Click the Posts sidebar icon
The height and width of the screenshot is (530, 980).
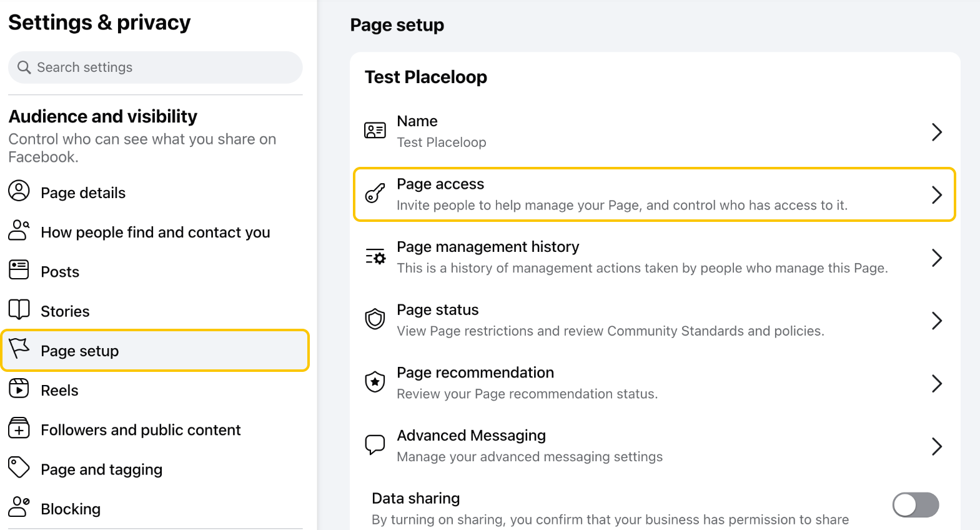click(19, 270)
